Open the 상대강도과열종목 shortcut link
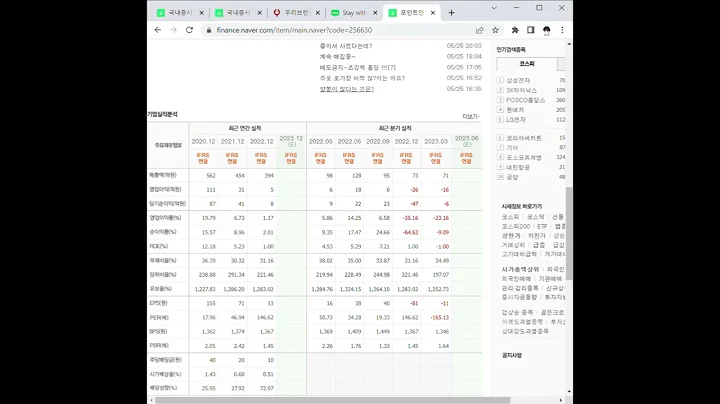Image resolution: width=720 pixels, height=404 pixels. tap(525, 331)
